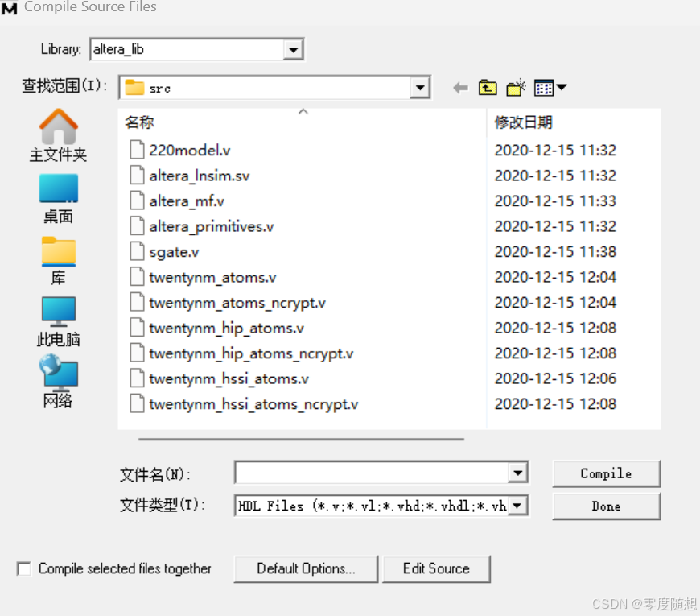Select file twentynm_hip_atoms_ncrypt.v
This screenshot has height=616, width=700.
251,353
